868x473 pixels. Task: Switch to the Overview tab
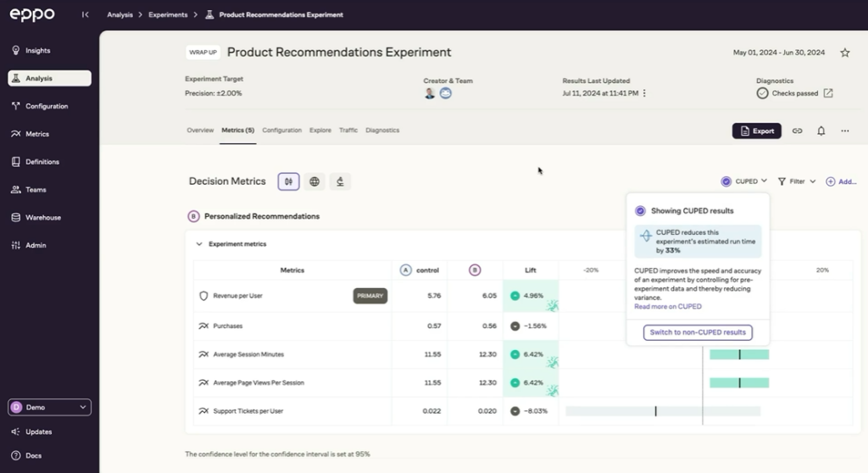pos(200,131)
